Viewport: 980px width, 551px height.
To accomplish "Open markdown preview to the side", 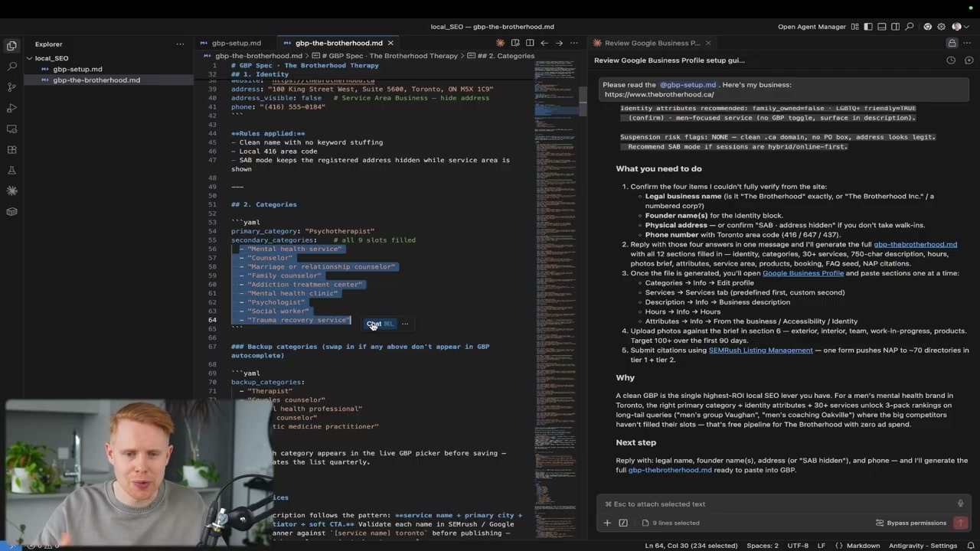I will pos(515,43).
